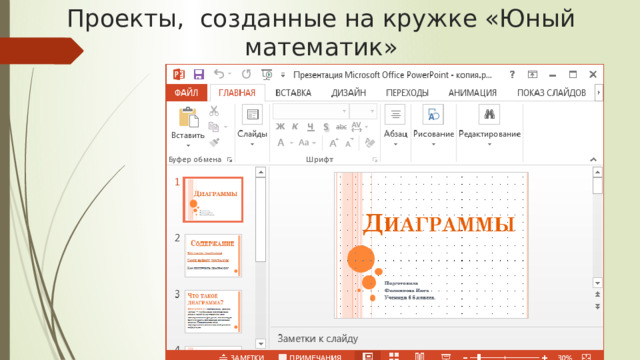Screen dimensions: 640x360
Task: Switch to the ВСТАВКА tab
Action: click(293, 93)
